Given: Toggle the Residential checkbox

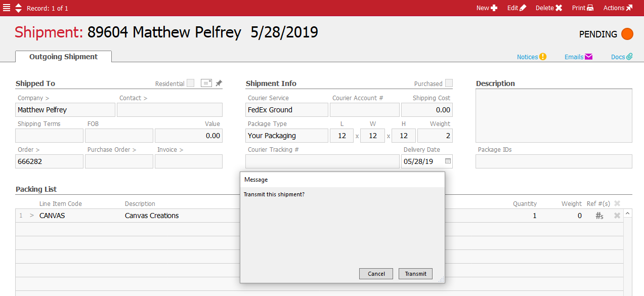Looking at the screenshot, I should click(x=190, y=83).
